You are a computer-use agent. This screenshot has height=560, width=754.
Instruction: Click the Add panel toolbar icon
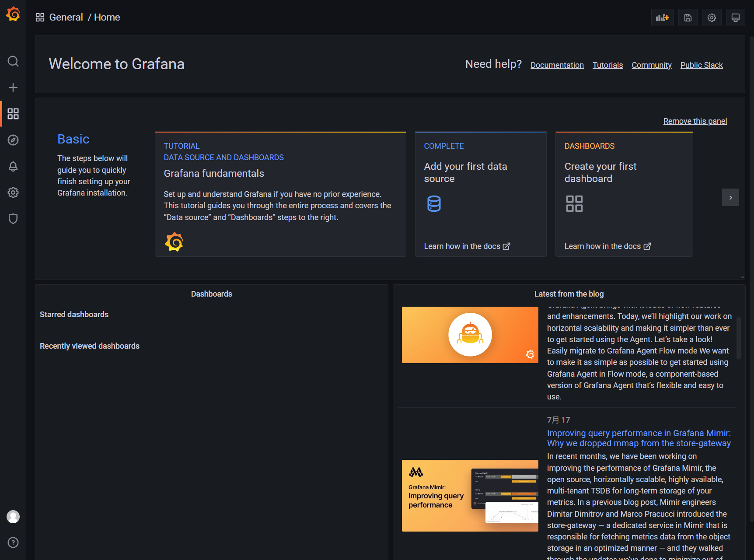663,17
